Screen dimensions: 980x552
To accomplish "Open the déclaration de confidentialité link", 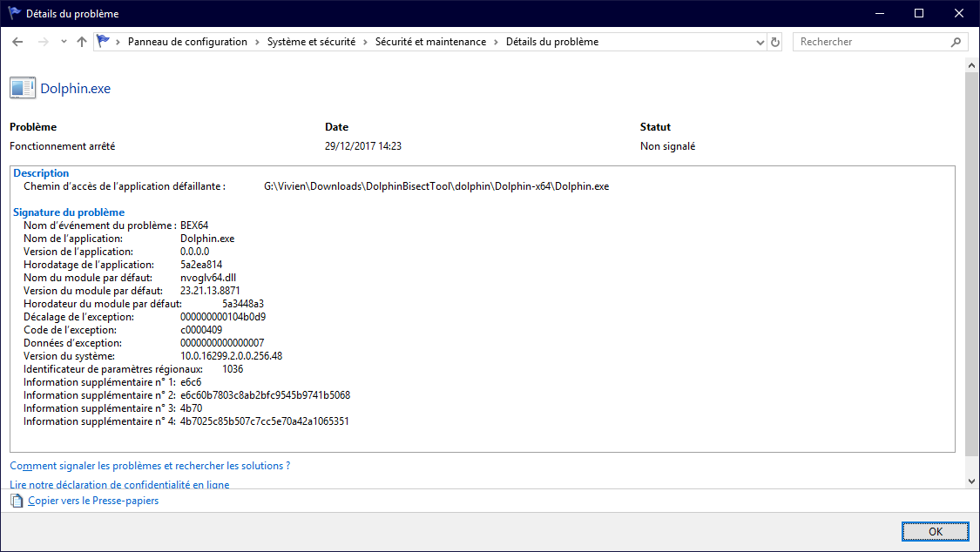I will pos(119,485).
